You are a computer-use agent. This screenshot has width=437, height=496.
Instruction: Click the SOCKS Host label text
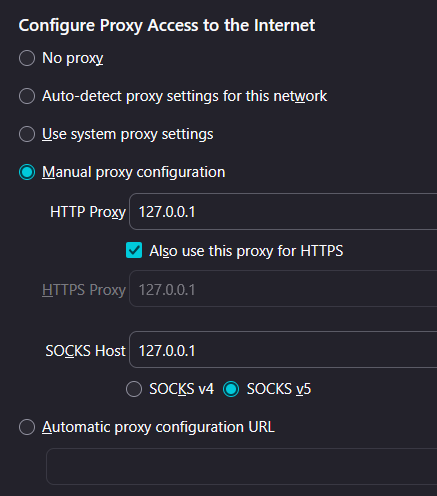85,351
